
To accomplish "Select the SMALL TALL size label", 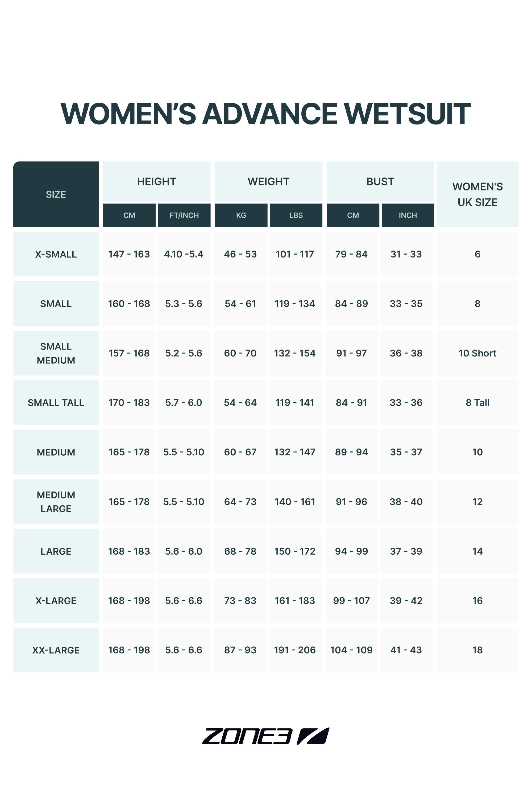I will [56, 403].
